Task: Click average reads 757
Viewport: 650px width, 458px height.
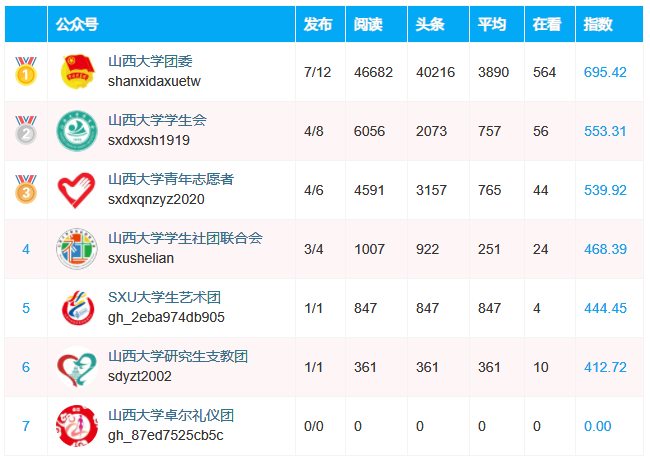Action: (x=490, y=131)
